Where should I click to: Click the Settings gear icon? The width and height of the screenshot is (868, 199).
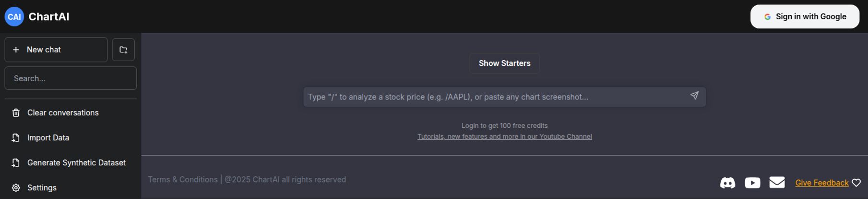pos(16,188)
